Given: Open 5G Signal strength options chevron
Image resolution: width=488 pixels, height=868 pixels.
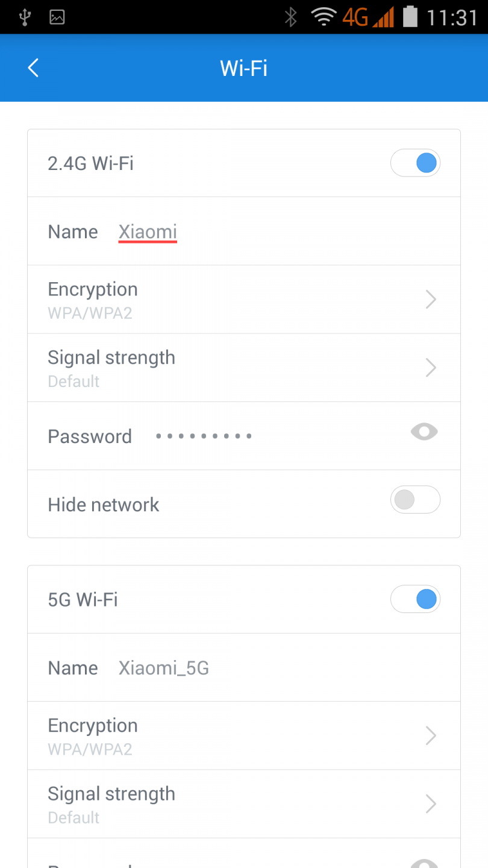Looking at the screenshot, I should coord(431,804).
